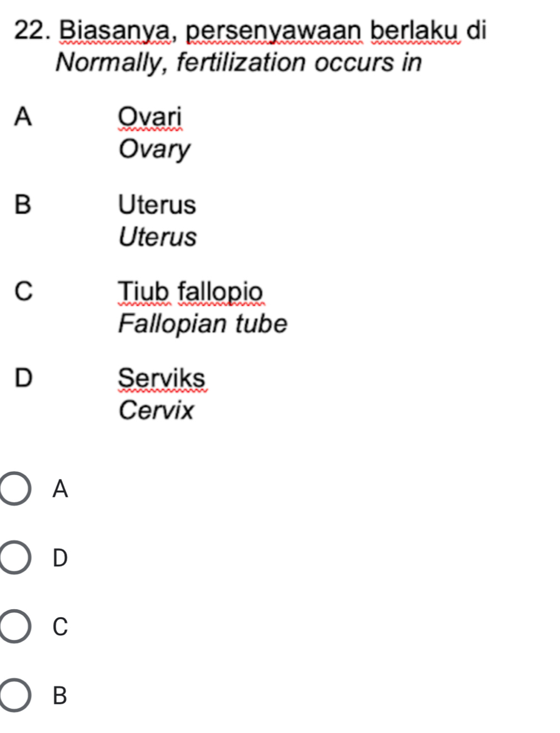Click the italic word "Ovary"

tap(154, 149)
